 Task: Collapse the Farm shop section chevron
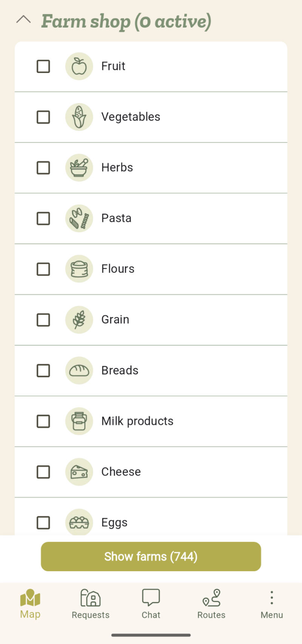coord(24,20)
